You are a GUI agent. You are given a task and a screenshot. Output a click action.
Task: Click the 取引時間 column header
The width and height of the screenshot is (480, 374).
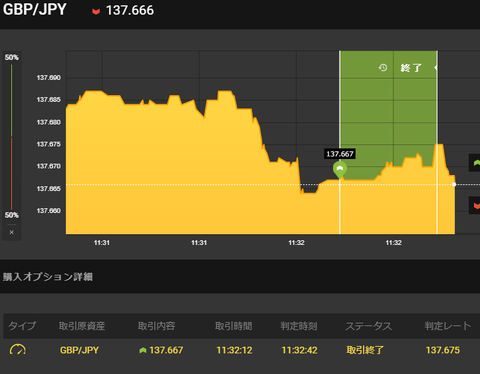tap(233, 326)
